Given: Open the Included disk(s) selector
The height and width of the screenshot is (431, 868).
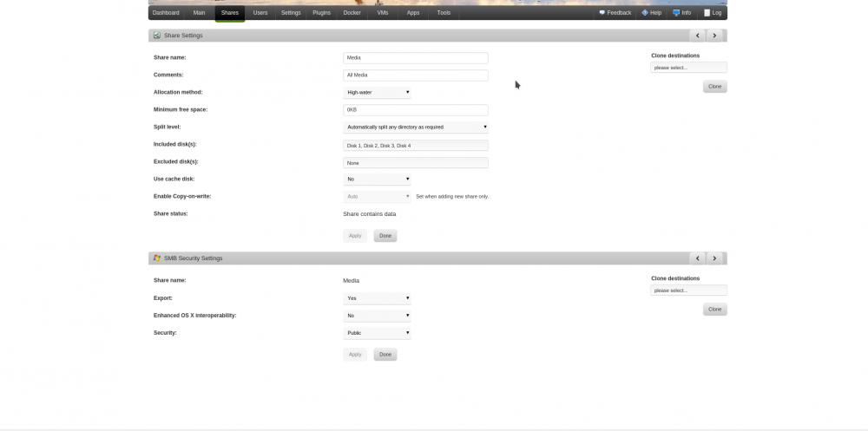Looking at the screenshot, I should (x=416, y=146).
